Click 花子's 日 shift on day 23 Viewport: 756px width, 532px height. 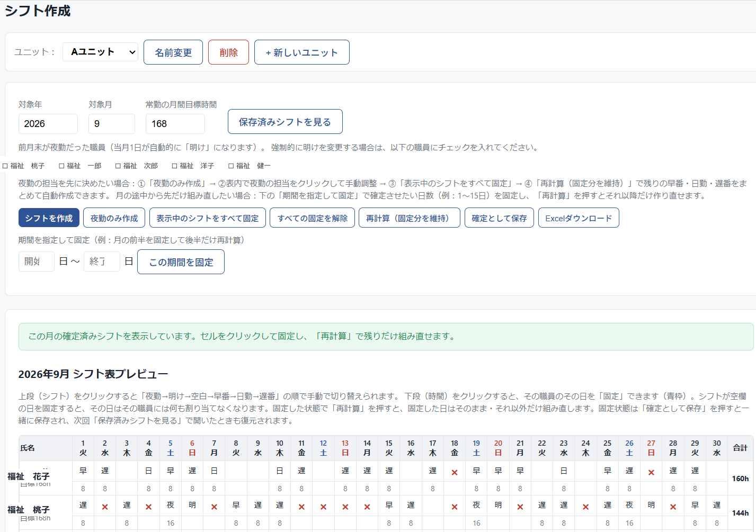[564, 471]
